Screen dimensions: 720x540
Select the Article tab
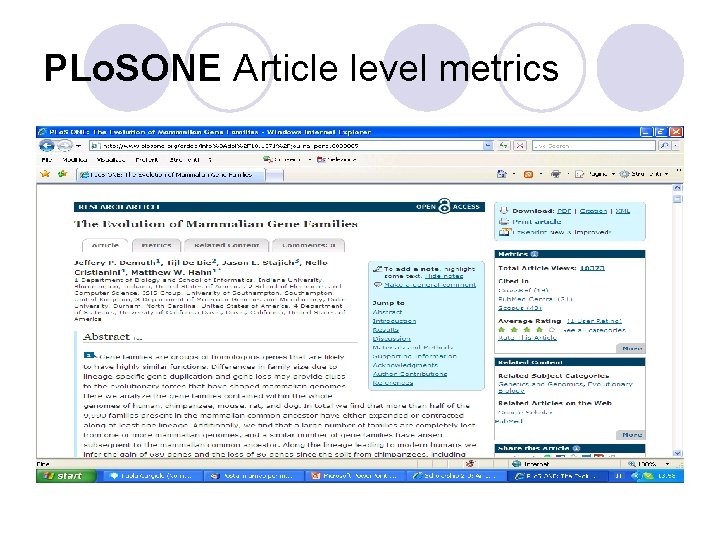(x=105, y=245)
